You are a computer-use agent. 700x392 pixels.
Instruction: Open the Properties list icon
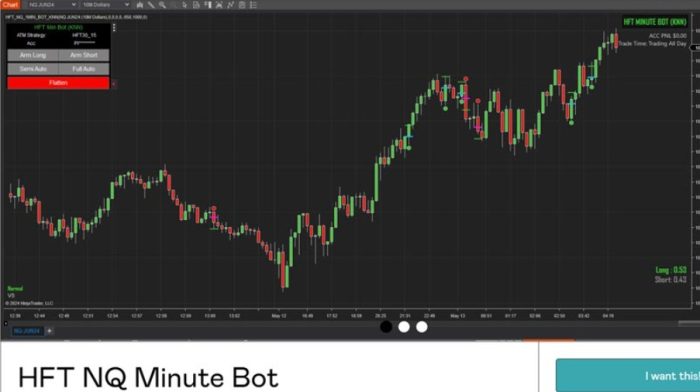pyautogui.click(x=253, y=5)
